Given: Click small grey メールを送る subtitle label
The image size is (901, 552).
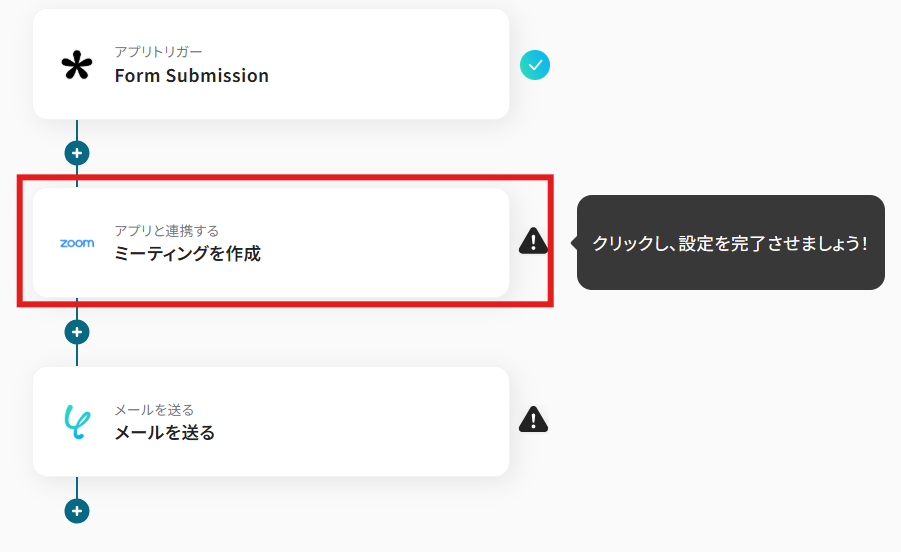Looking at the screenshot, I should pos(154,410).
